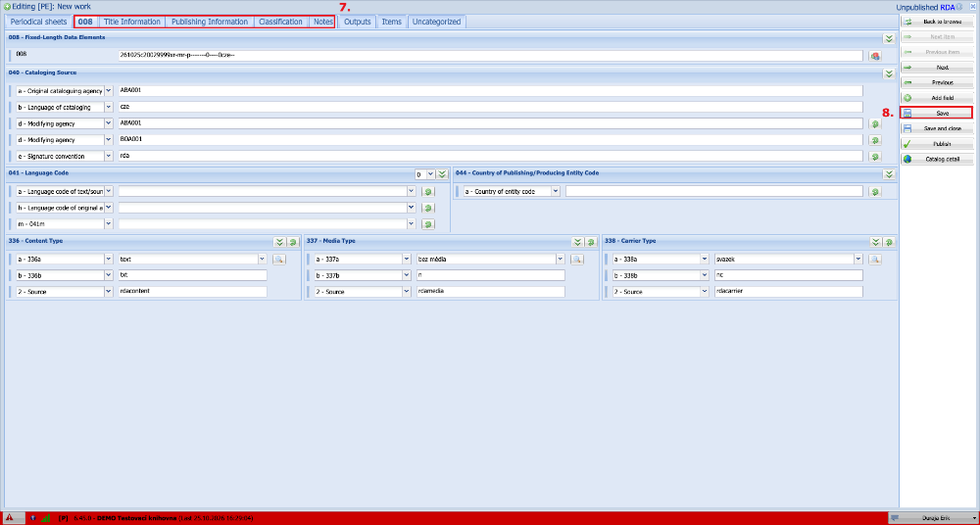The height and width of the screenshot is (525, 980).
Task: Open the m - 041m value dropdown
Action: pos(412,223)
